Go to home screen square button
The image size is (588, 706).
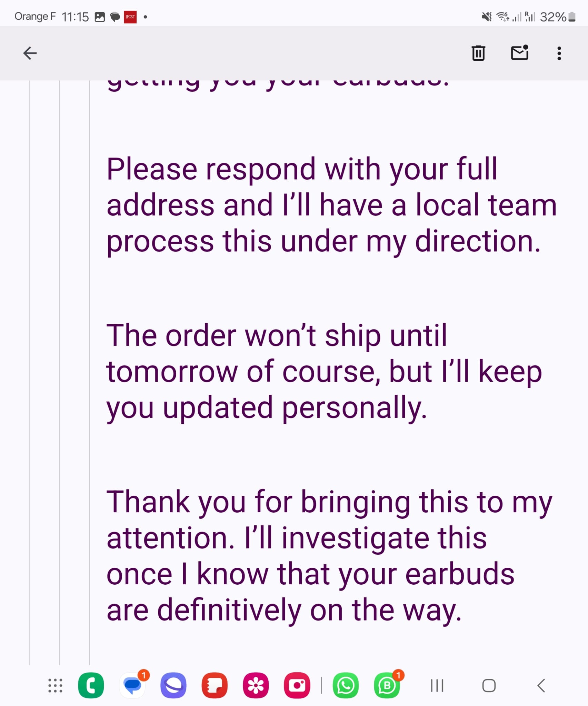pyautogui.click(x=489, y=685)
